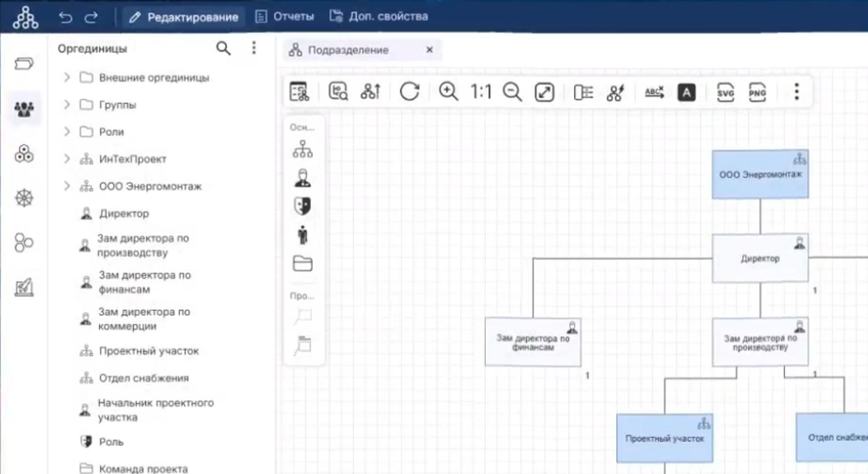Expand the ООО Энергомонтаж tree node
868x474 pixels.
tap(66, 186)
